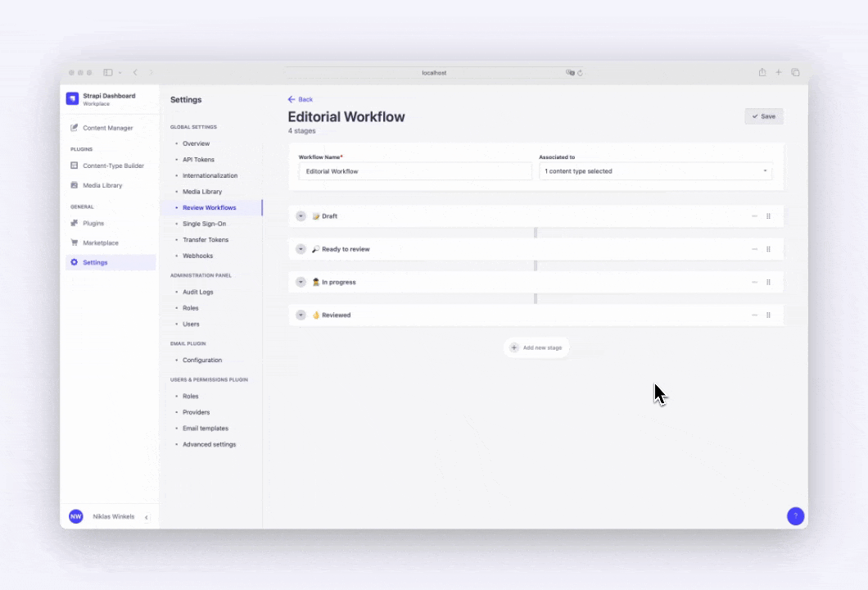Open Content Manager in the sidebar

[107, 128]
